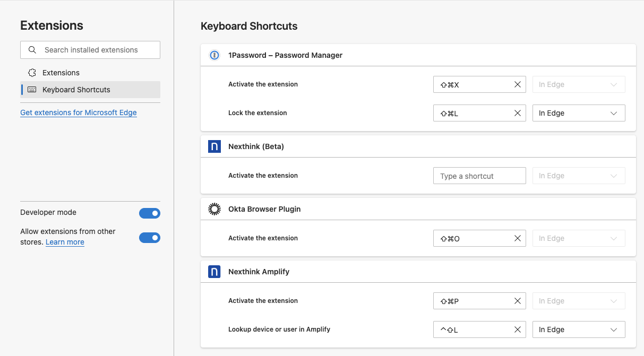
Task: Clear Okta Activate the extension shortcut
Action: pyautogui.click(x=518, y=238)
